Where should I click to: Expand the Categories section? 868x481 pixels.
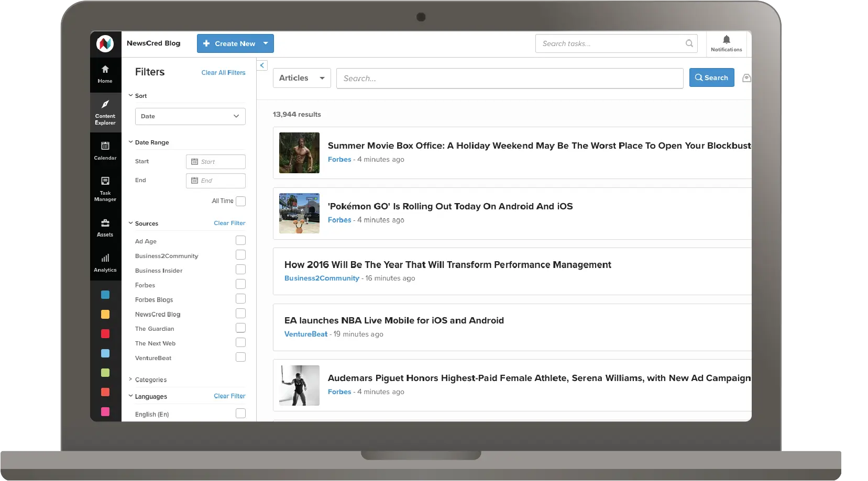tap(130, 379)
